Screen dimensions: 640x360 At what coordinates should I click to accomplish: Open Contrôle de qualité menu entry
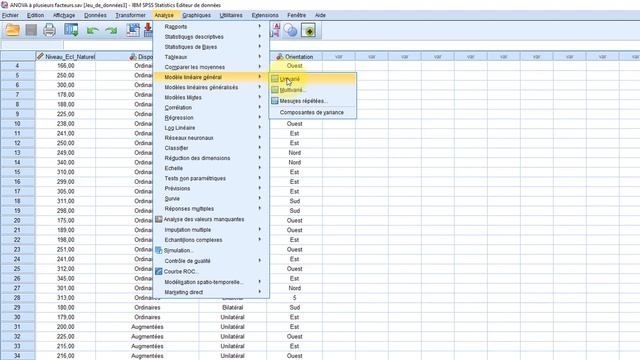click(211, 261)
